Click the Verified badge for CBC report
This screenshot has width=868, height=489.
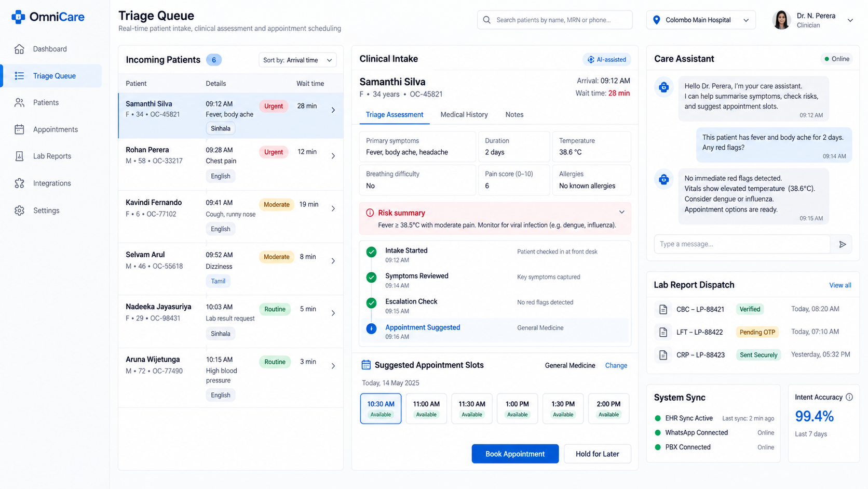tap(750, 309)
